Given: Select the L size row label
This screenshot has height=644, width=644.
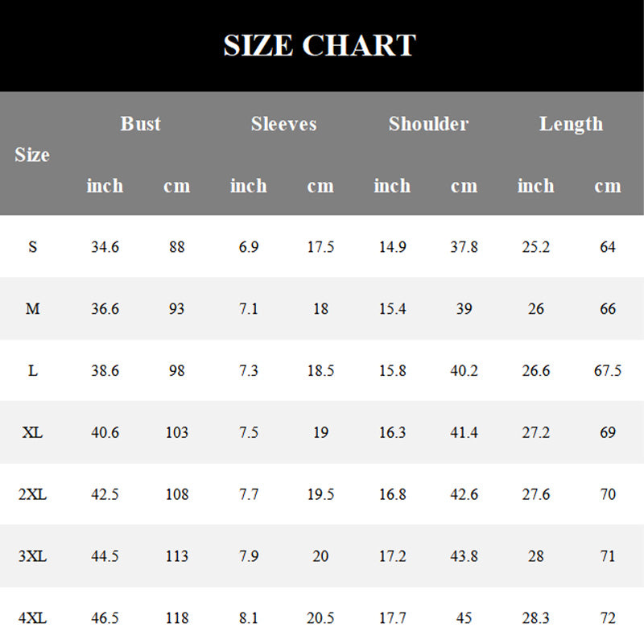Looking at the screenshot, I should pos(32,371).
